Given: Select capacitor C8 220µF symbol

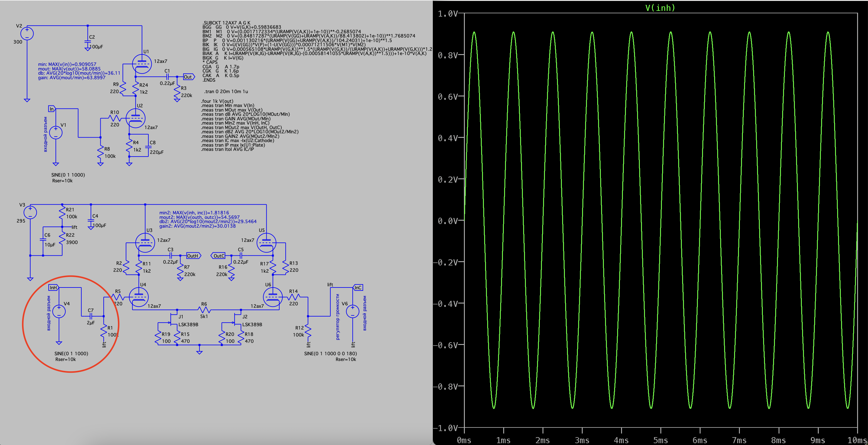Looking at the screenshot, I should click(x=148, y=147).
